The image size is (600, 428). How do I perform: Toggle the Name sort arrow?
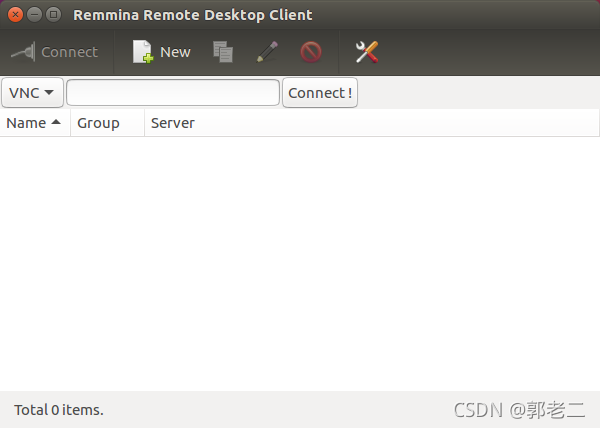56,122
